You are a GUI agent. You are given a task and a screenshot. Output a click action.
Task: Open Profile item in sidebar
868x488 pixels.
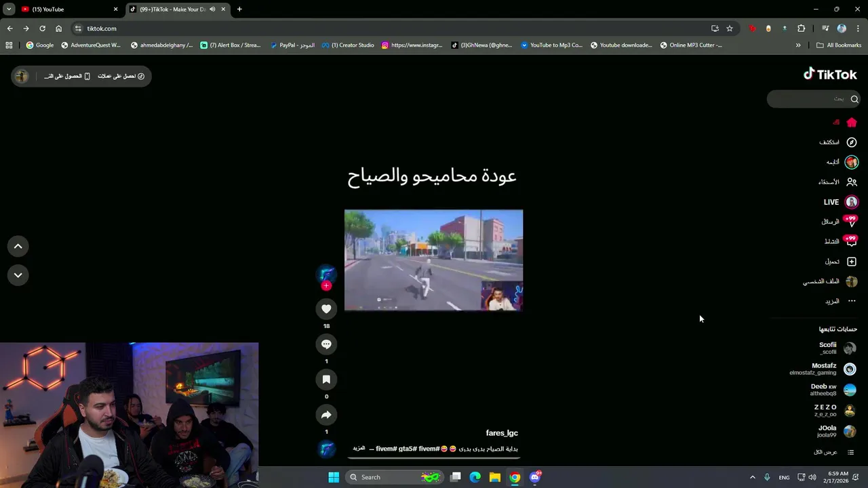point(830,281)
